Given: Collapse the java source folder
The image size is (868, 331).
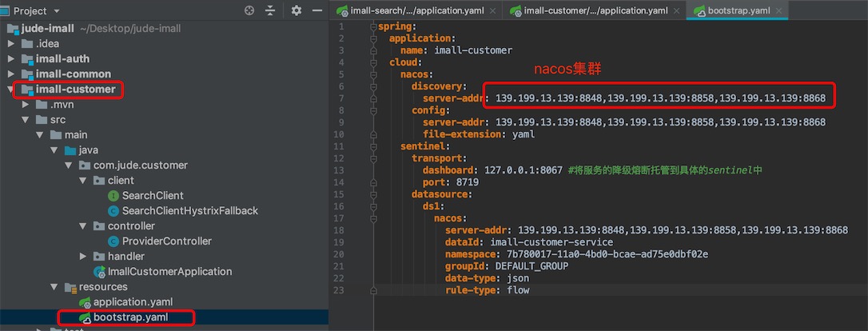Looking at the screenshot, I should 54,150.
